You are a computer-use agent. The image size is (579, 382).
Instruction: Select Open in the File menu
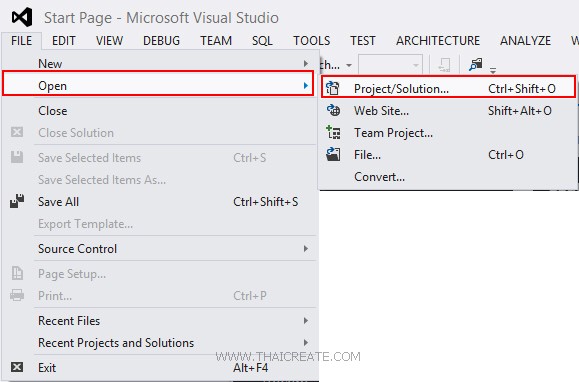coord(158,86)
